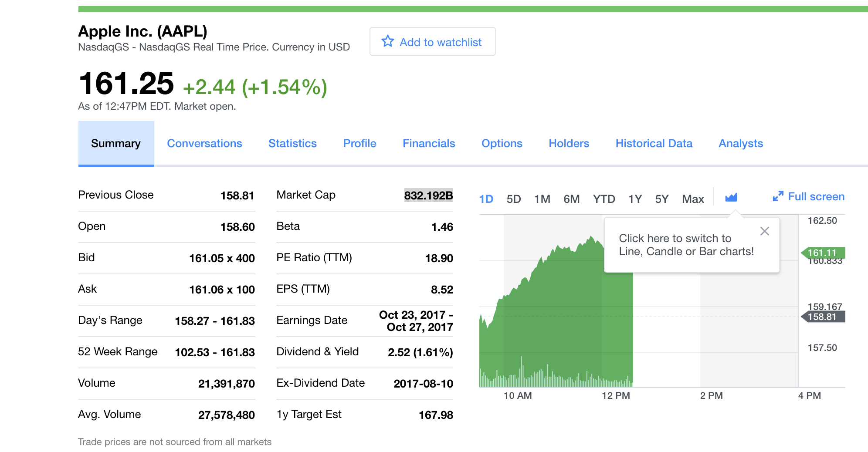
Task: Click the Open value 158.60
Action: tap(237, 227)
